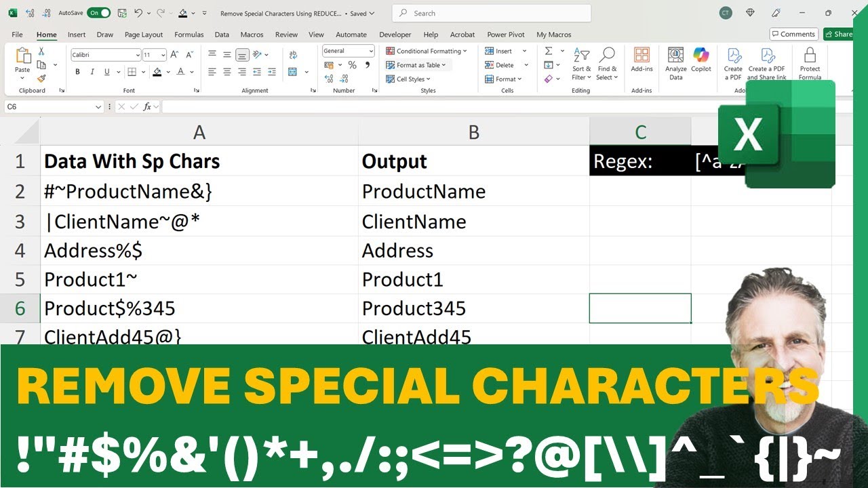Click the Save icon in title bar
This screenshot has width=868, height=488.
[x=121, y=13]
